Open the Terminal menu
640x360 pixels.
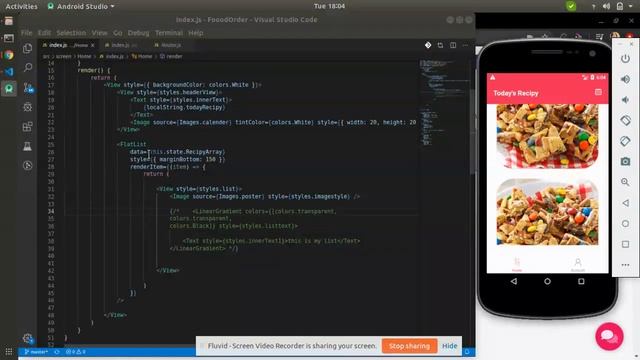pyautogui.click(x=169, y=33)
